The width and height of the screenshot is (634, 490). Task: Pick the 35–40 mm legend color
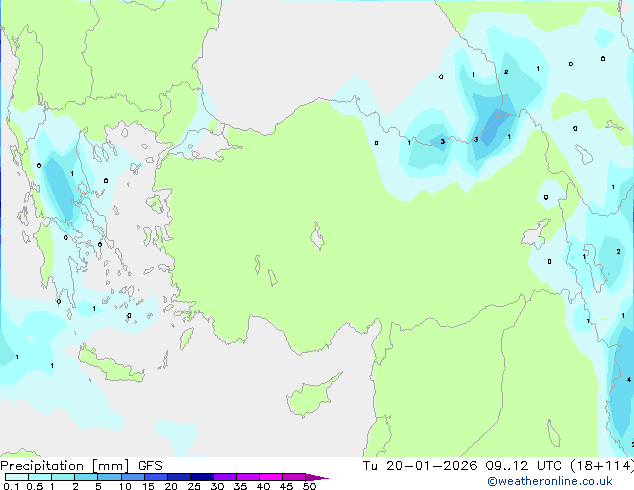pos(247,477)
